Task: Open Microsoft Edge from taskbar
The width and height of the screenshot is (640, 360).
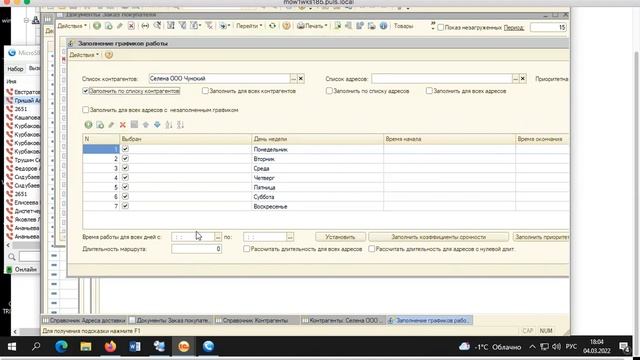Action: click(x=61, y=347)
